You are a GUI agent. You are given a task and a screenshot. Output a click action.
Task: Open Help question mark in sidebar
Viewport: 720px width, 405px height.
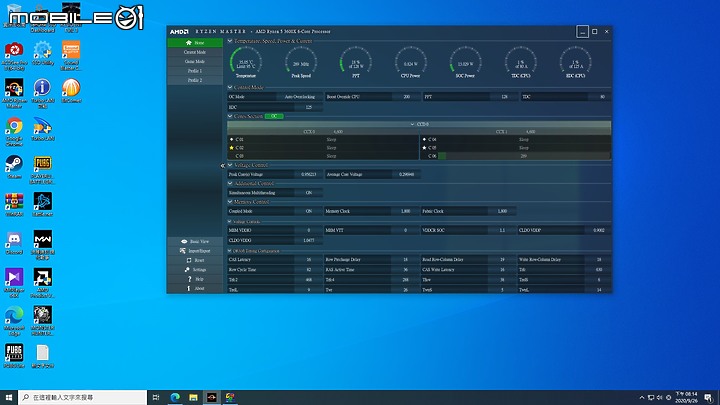[x=189, y=279]
